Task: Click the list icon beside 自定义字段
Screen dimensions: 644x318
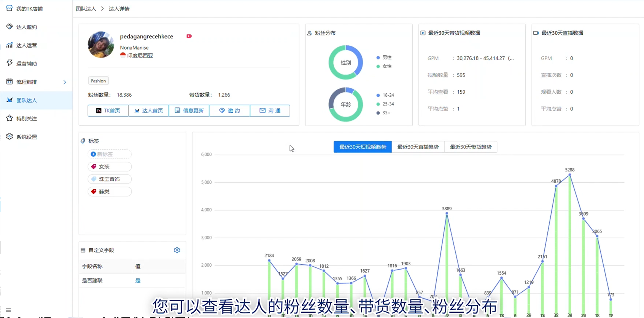Action: pyautogui.click(x=83, y=250)
